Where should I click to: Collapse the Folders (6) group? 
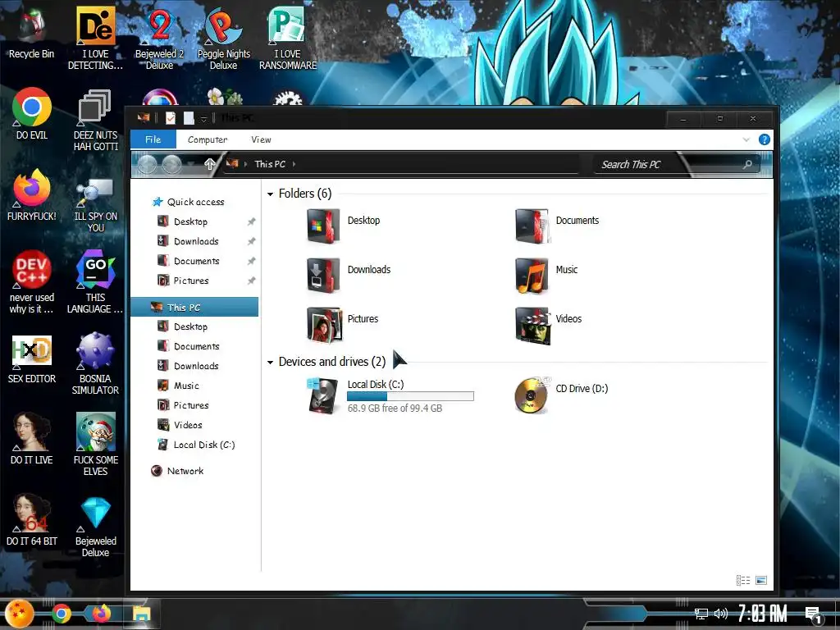271,194
